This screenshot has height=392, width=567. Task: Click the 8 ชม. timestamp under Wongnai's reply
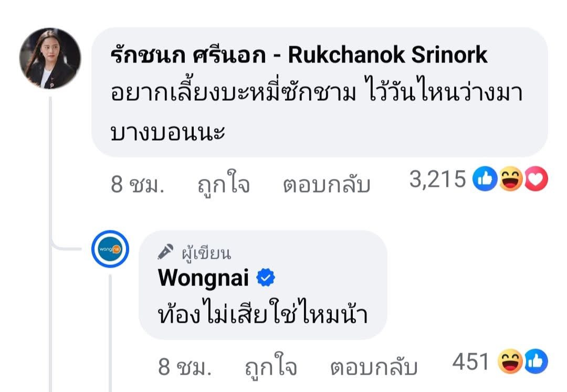[185, 367]
